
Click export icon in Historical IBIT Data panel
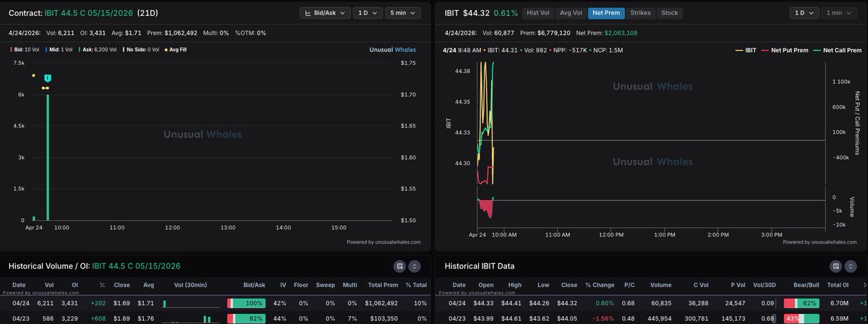click(835, 266)
